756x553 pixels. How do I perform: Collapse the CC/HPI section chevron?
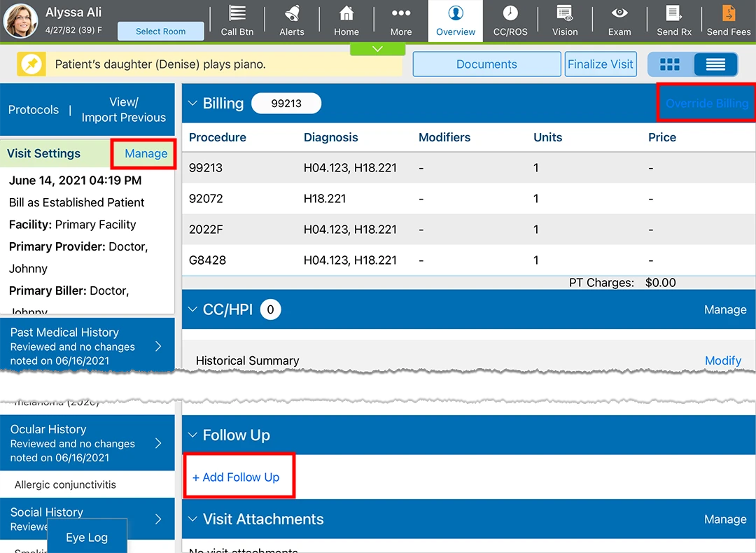193,309
